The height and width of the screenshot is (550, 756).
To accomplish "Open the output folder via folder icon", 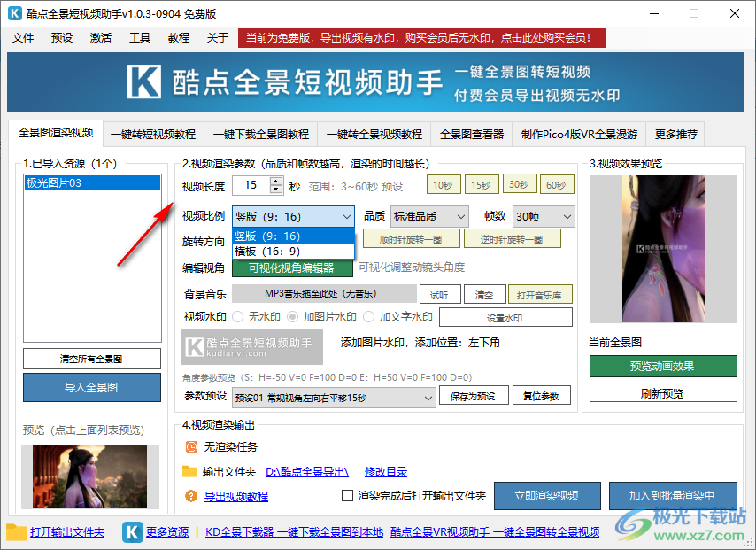I will click(x=16, y=532).
